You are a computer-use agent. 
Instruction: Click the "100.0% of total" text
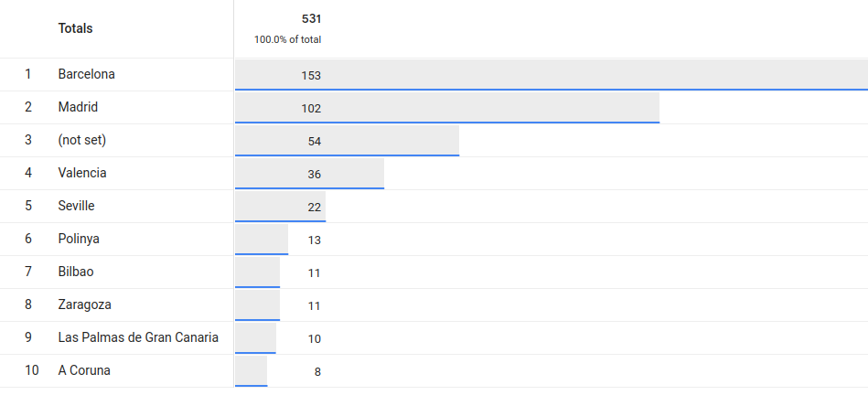(x=287, y=40)
